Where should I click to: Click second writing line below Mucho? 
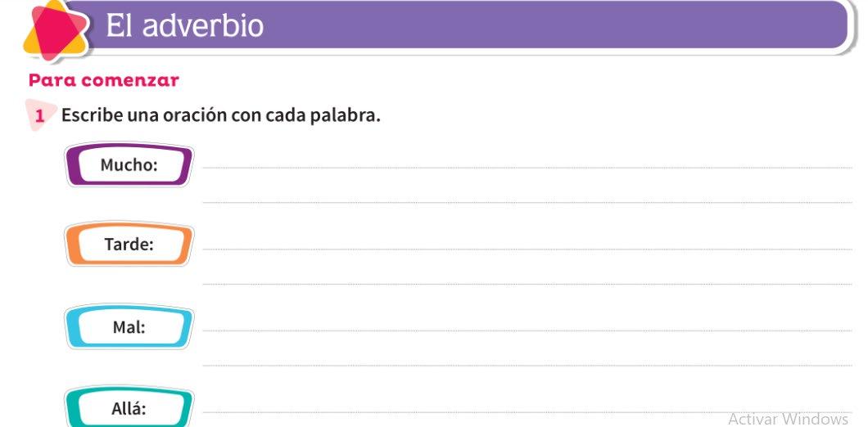524,202
